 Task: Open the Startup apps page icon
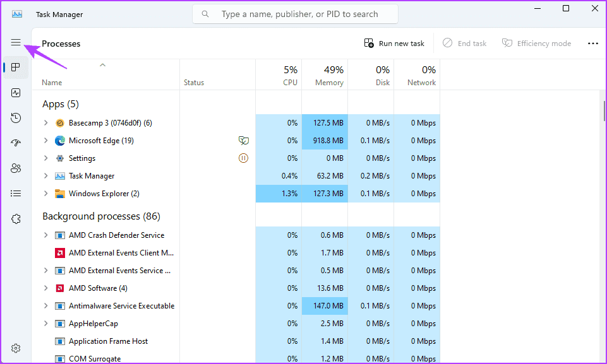coord(16,143)
